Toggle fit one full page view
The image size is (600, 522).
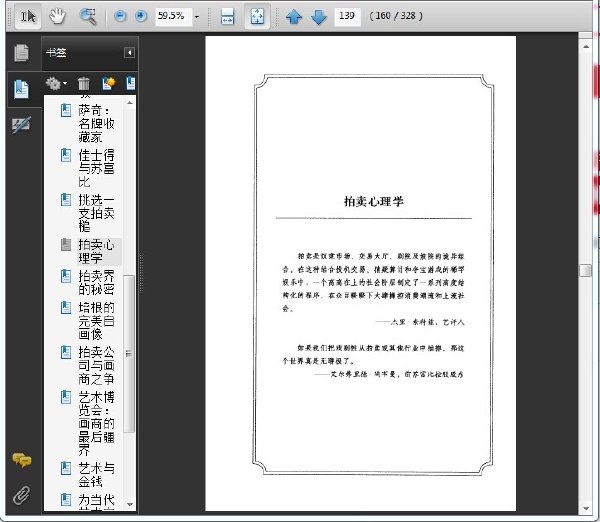tap(257, 16)
